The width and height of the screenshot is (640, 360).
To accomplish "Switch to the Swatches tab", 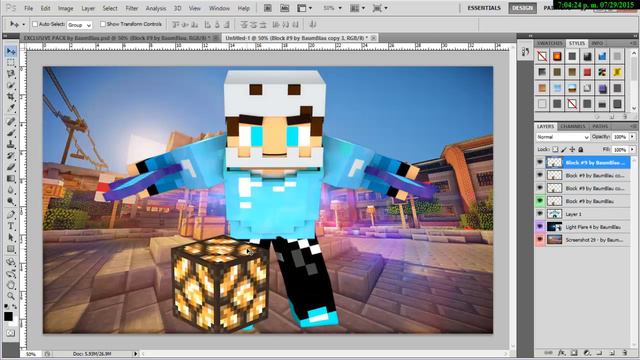I will [x=549, y=43].
